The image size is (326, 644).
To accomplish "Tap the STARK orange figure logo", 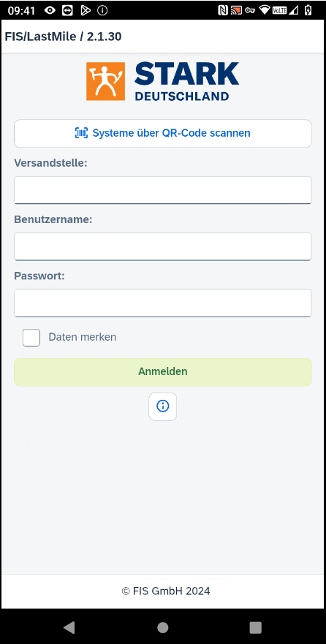I will pos(105,81).
